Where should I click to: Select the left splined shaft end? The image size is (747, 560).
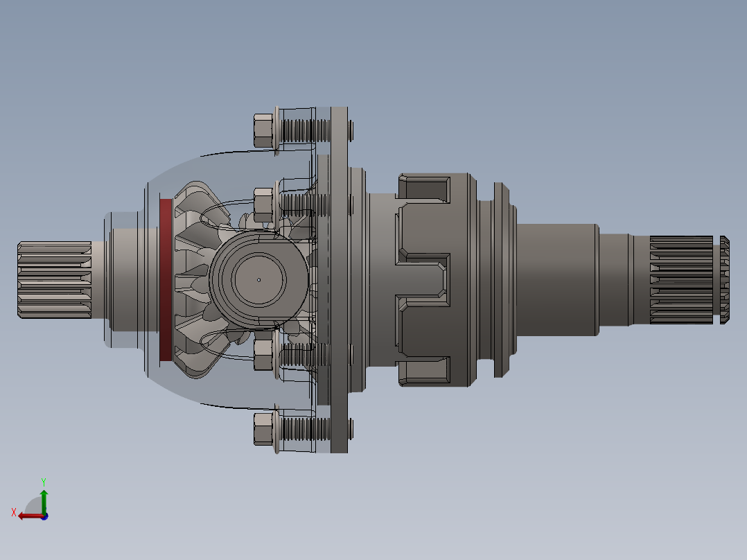tap(54, 280)
